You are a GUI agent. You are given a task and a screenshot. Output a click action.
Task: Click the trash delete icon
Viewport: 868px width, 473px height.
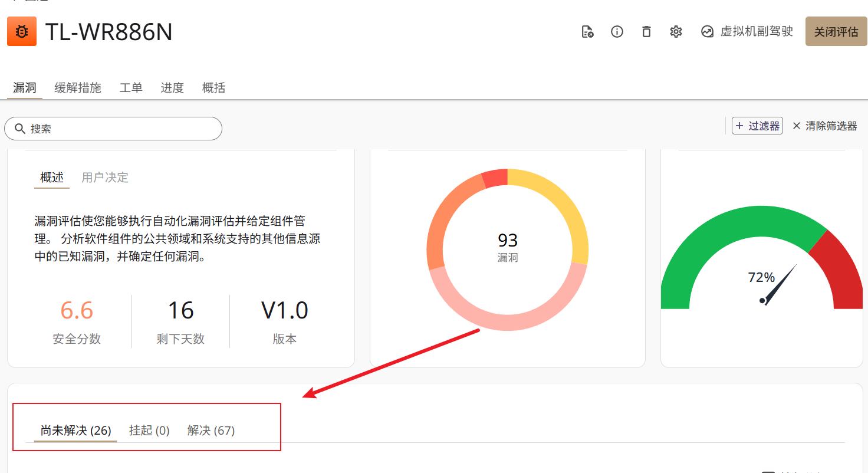[x=646, y=32]
